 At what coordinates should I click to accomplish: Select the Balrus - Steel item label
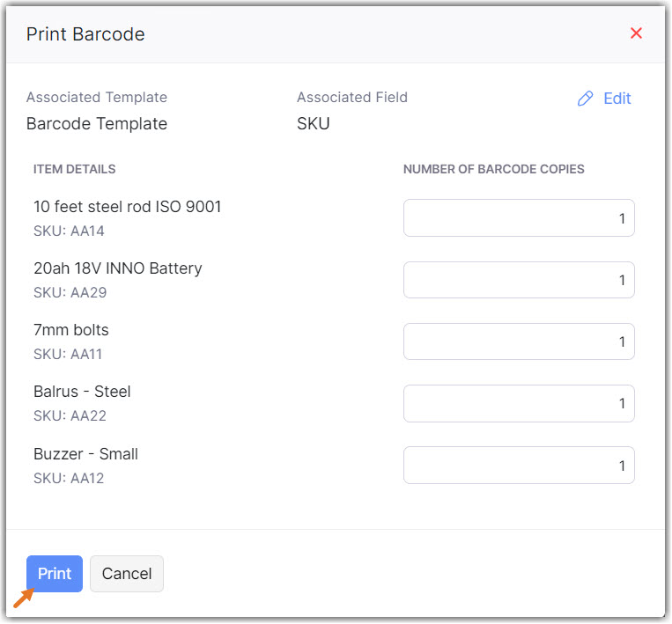[x=82, y=392]
